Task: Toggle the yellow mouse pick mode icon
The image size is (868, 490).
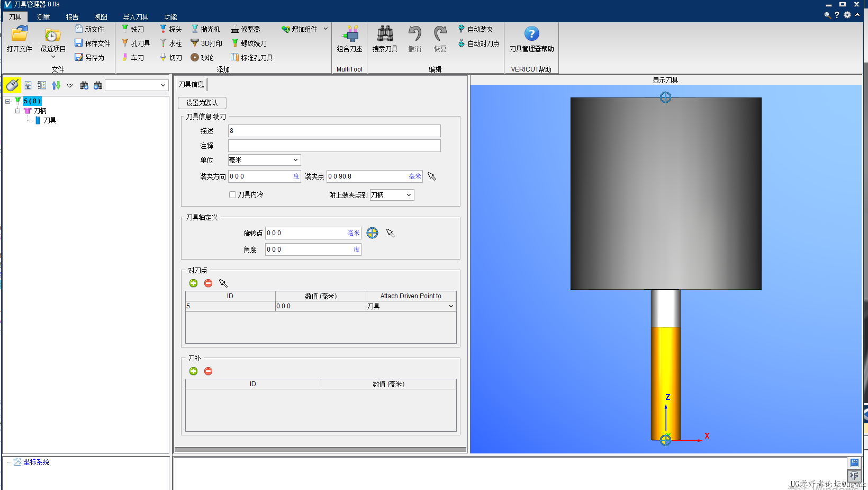Action: 12,85
